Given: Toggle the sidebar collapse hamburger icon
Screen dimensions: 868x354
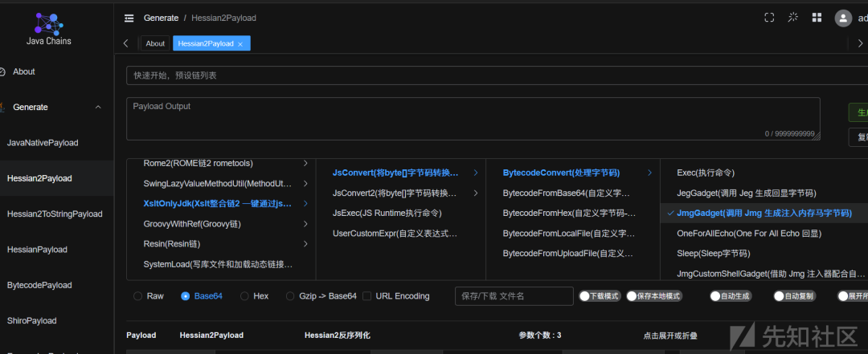Looking at the screenshot, I should pyautogui.click(x=129, y=18).
